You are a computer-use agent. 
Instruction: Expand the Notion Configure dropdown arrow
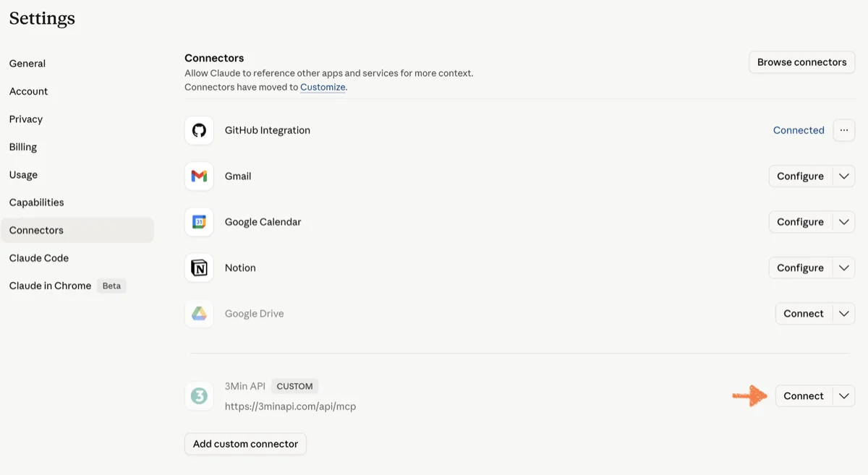(843, 268)
